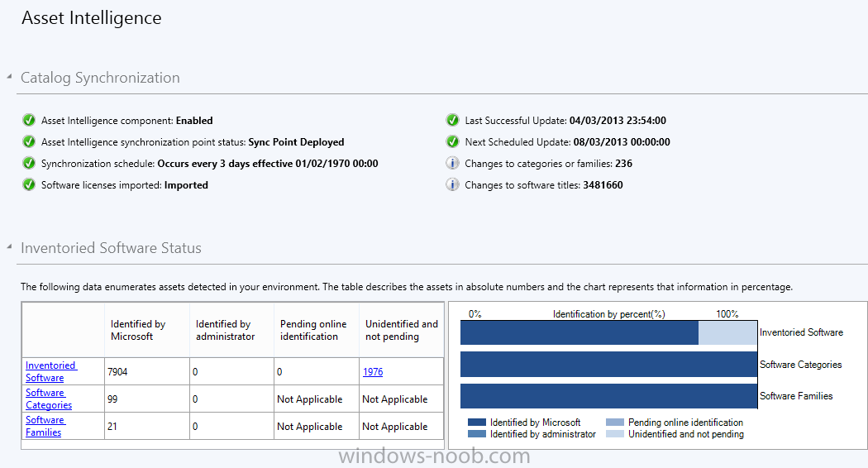Open the Inventoried Software link
Viewport: 868px width, 468px height.
51,371
